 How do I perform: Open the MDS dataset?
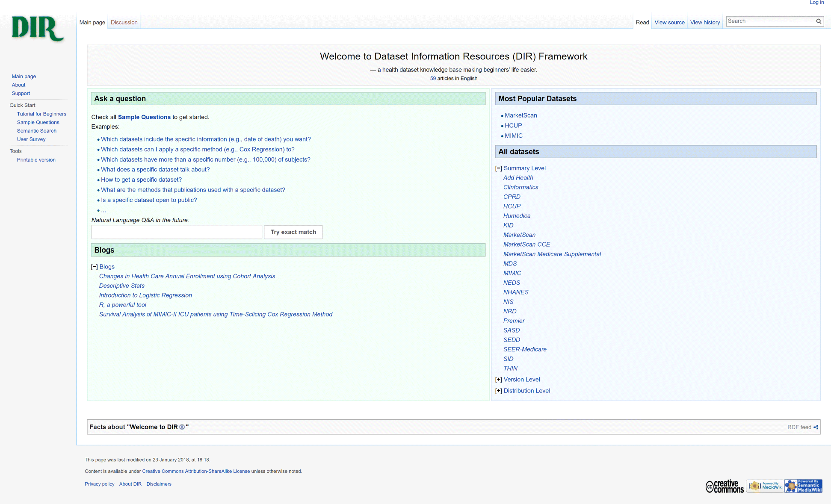(510, 264)
